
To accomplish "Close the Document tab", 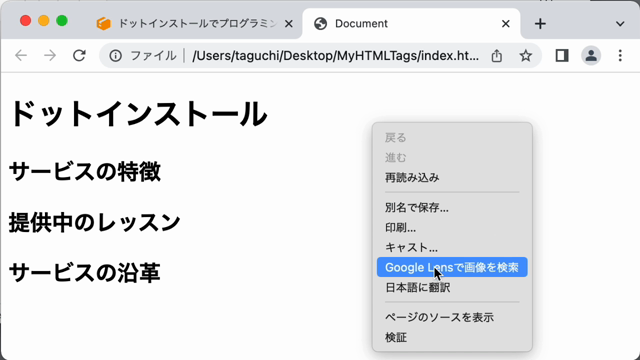I will [505, 24].
